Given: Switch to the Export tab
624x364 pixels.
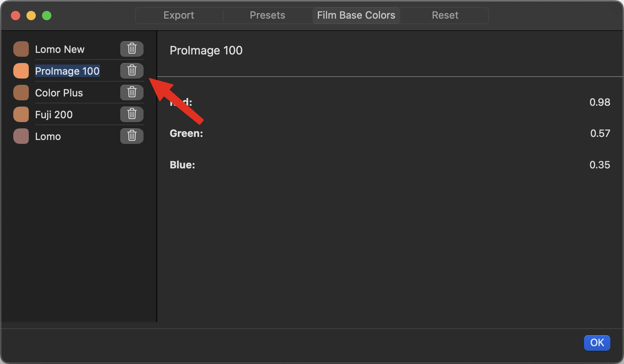Looking at the screenshot, I should (179, 15).
